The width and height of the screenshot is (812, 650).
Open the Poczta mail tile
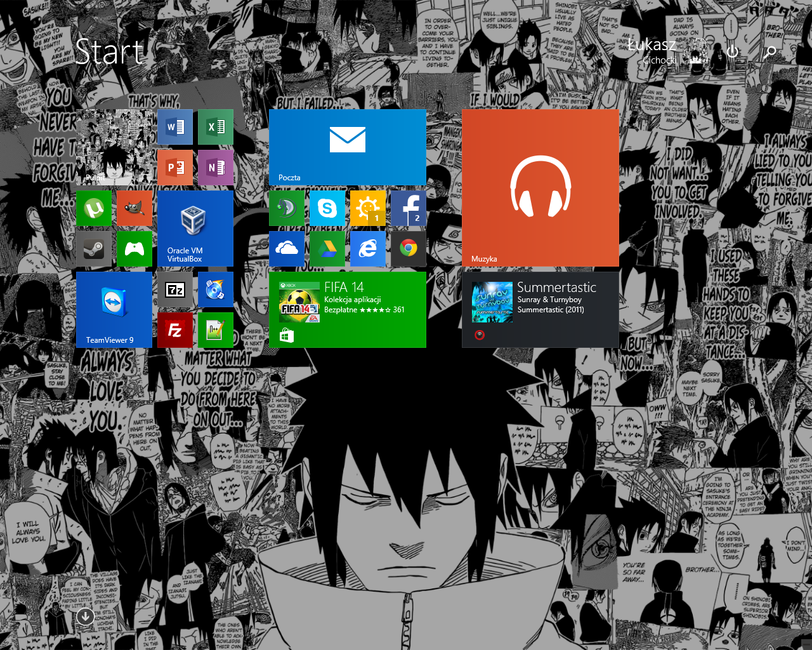click(348, 147)
